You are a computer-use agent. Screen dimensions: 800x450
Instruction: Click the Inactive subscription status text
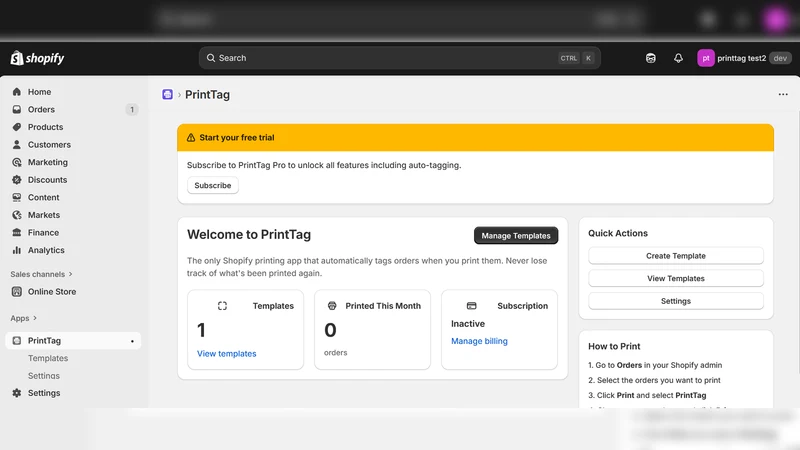[x=468, y=323]
